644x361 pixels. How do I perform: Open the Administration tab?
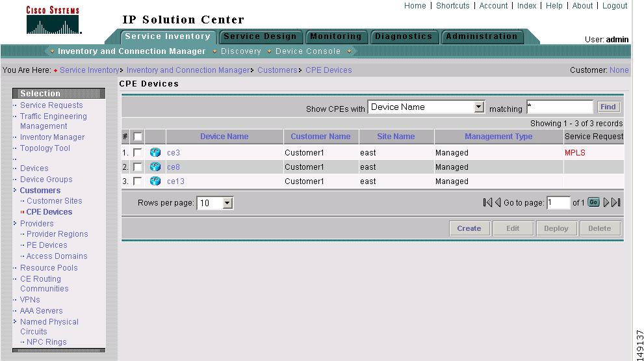click(x=482, y=36)
